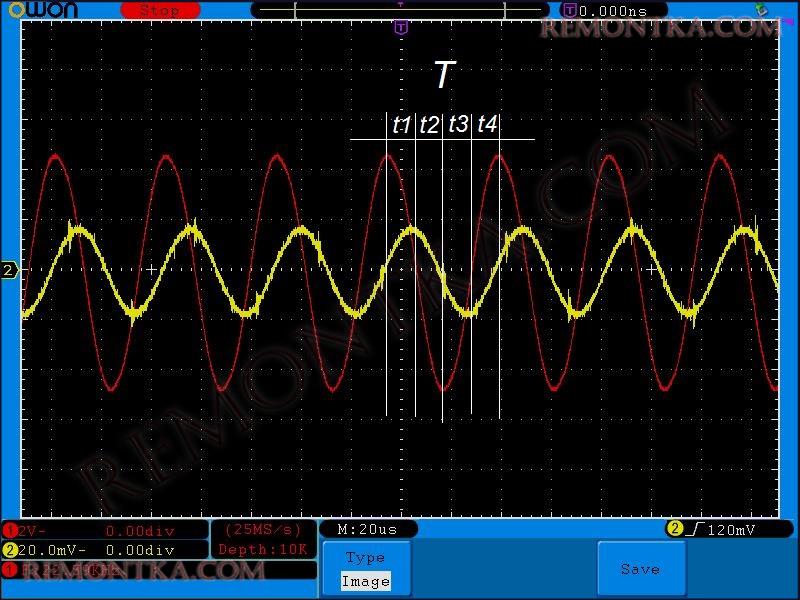
Task: Click the connection icon in the top-right corner
Action: coord(763,9)
